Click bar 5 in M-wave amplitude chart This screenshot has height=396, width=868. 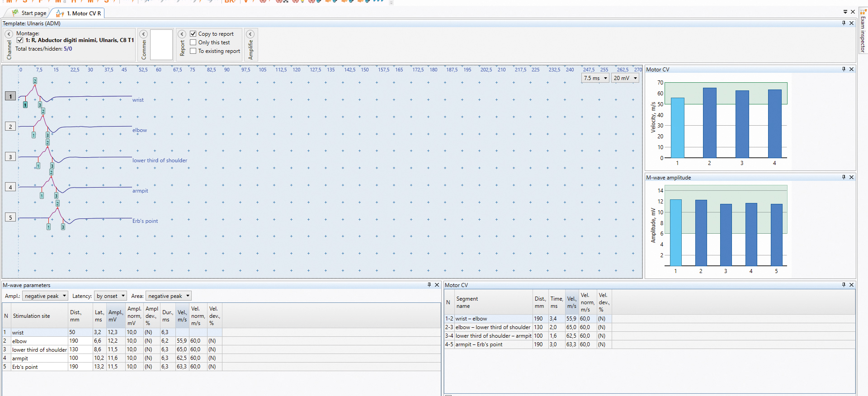pyautogui.click(x=776, y=235)
